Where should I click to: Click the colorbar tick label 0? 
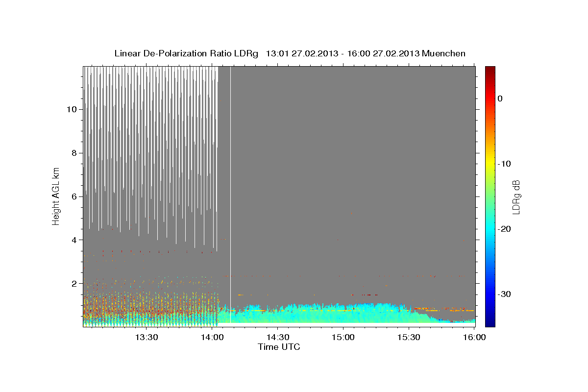500,98
